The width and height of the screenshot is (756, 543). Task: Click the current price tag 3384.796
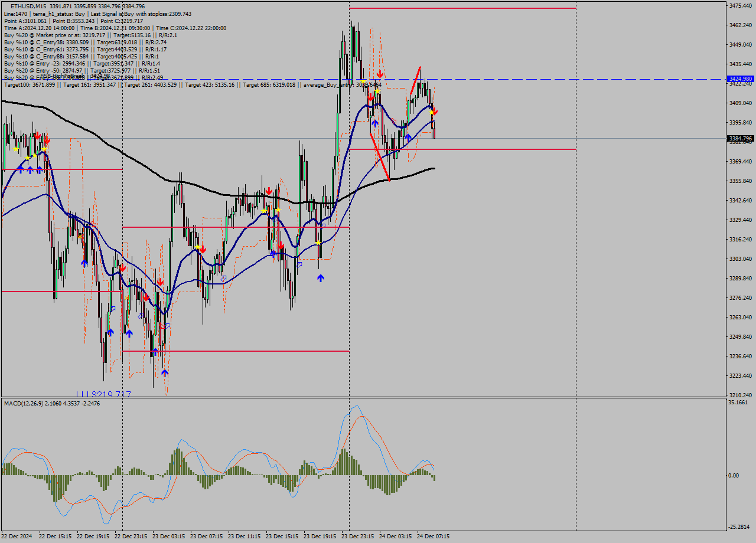point(741,138)
